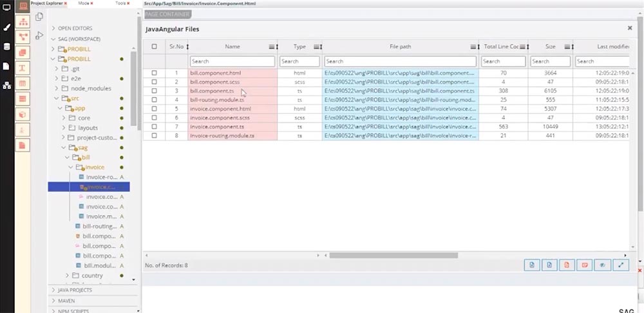Tick the checkbox for invoice.component.ts row

(154, 127)
